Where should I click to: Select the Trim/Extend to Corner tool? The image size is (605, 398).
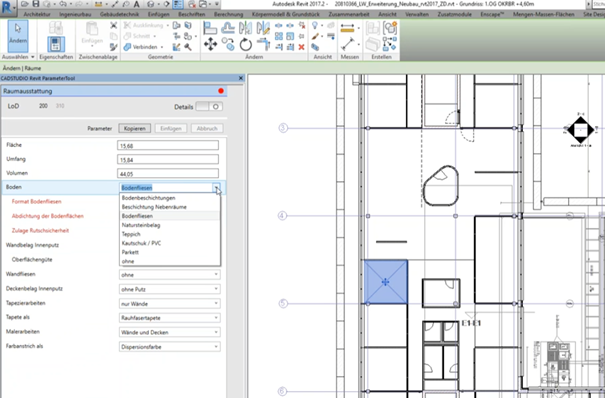click(263, 44)
